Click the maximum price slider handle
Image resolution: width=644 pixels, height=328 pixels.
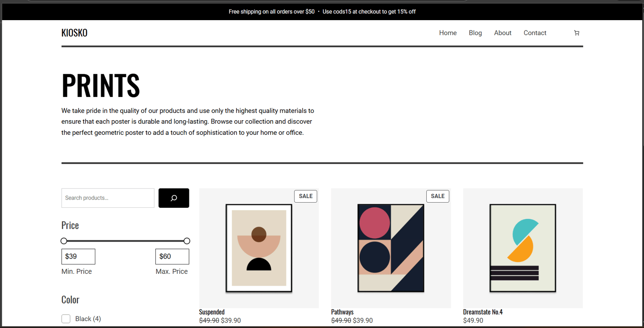pos(187,241)
